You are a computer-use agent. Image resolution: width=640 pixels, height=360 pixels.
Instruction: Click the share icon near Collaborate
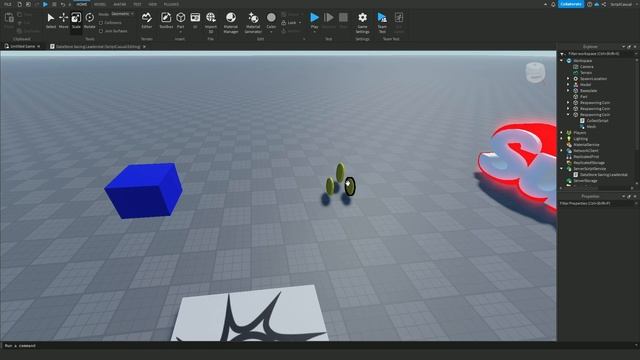pyautogui.click(x=603, y=4)
